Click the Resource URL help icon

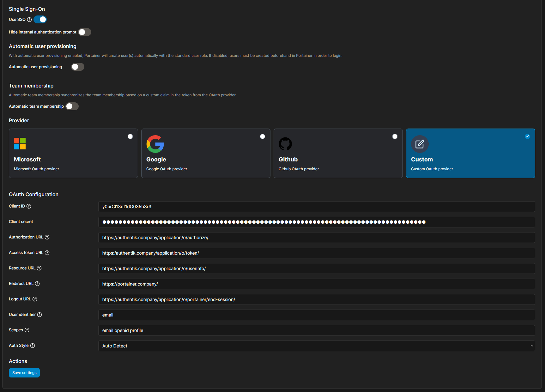click(x=39, y=268)
